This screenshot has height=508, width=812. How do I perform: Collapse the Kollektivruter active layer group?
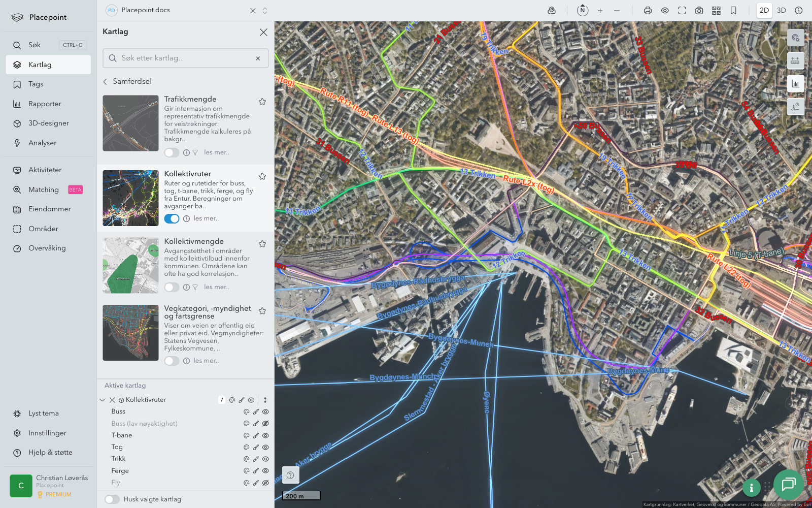click(103, 400)
